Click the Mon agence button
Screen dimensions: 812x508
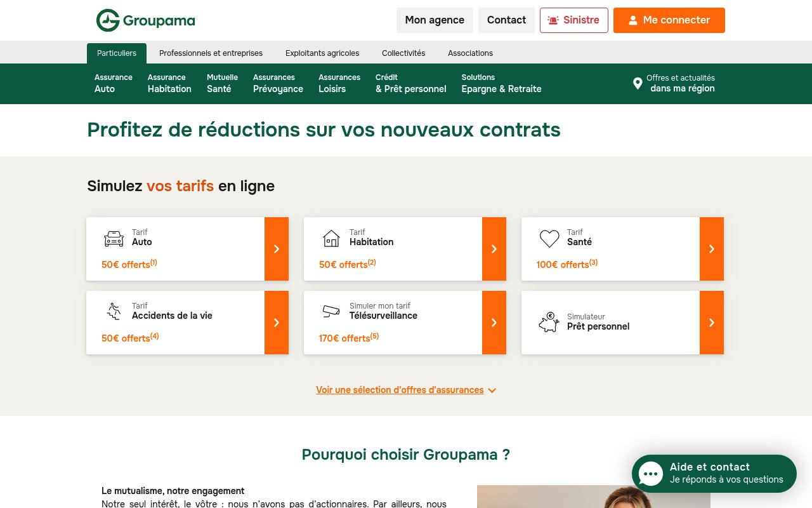pyautogui.click(x=435, y=20)
